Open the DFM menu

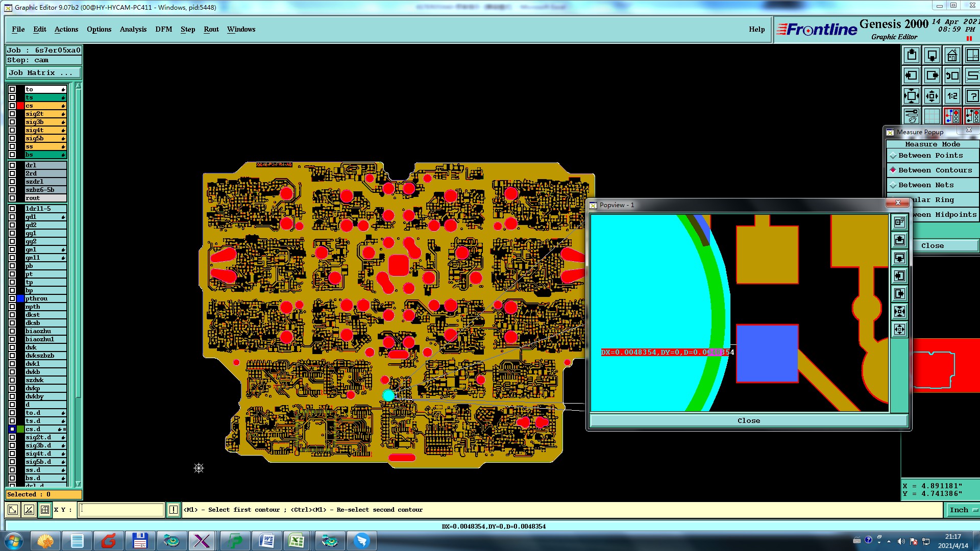click(x=163, y=30)
